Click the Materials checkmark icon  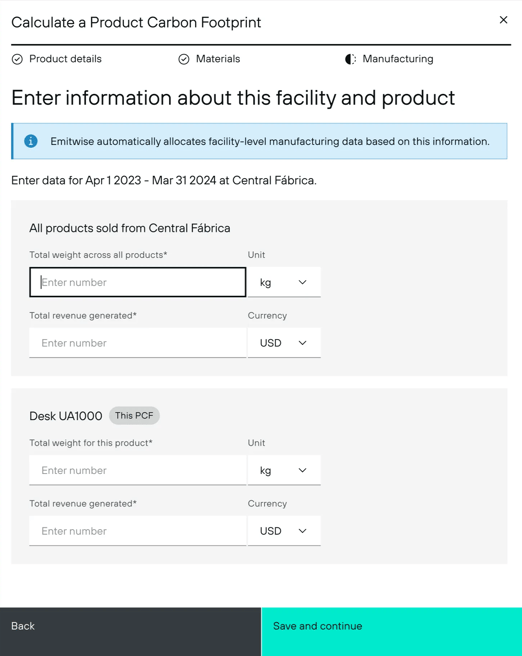coord(184,59)
